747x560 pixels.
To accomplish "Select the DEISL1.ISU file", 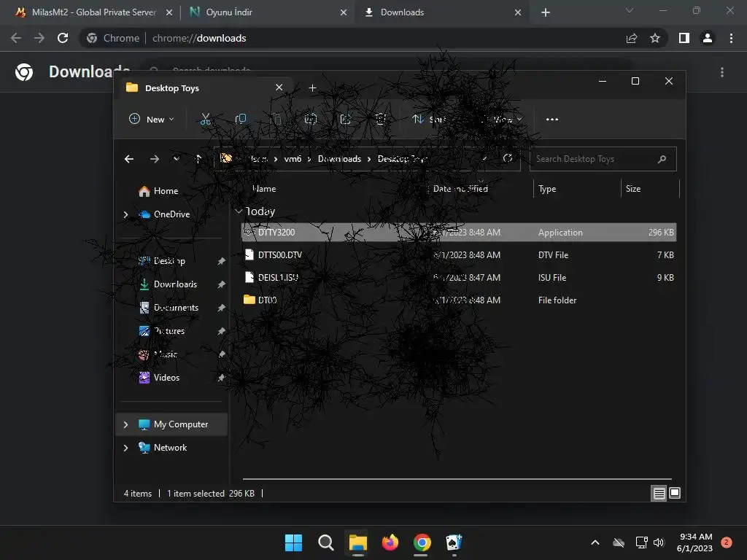I will (x=459, y=278).
